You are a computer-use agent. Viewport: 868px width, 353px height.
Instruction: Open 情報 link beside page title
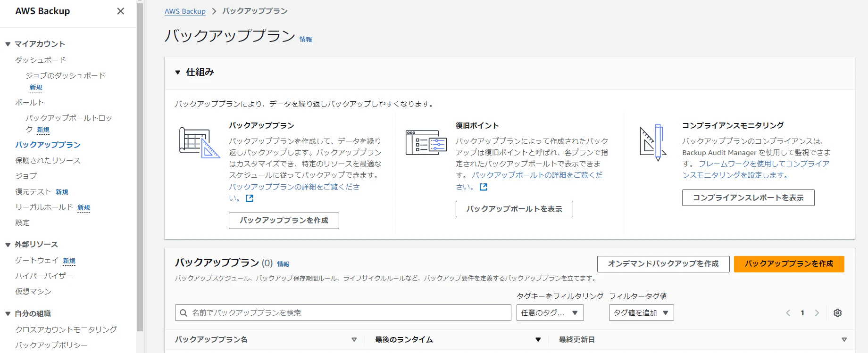point(306,39)
